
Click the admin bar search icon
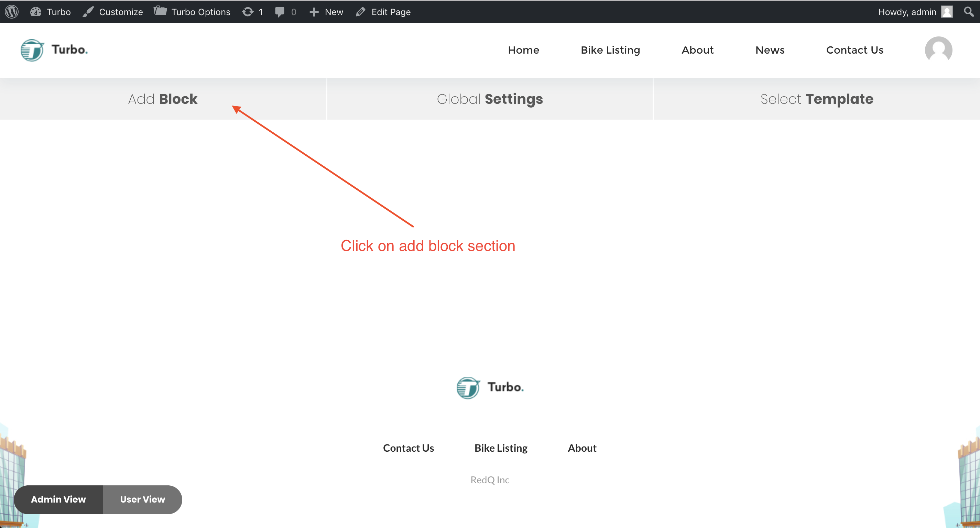pyautogui.click(x=969, y=11)
